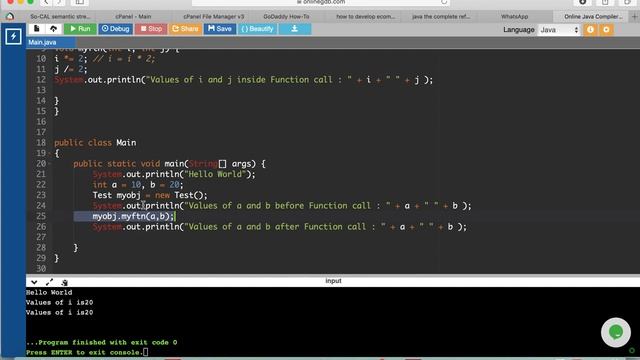
Task: Open the orange settings gear button
Action: [x=606, y=30]
